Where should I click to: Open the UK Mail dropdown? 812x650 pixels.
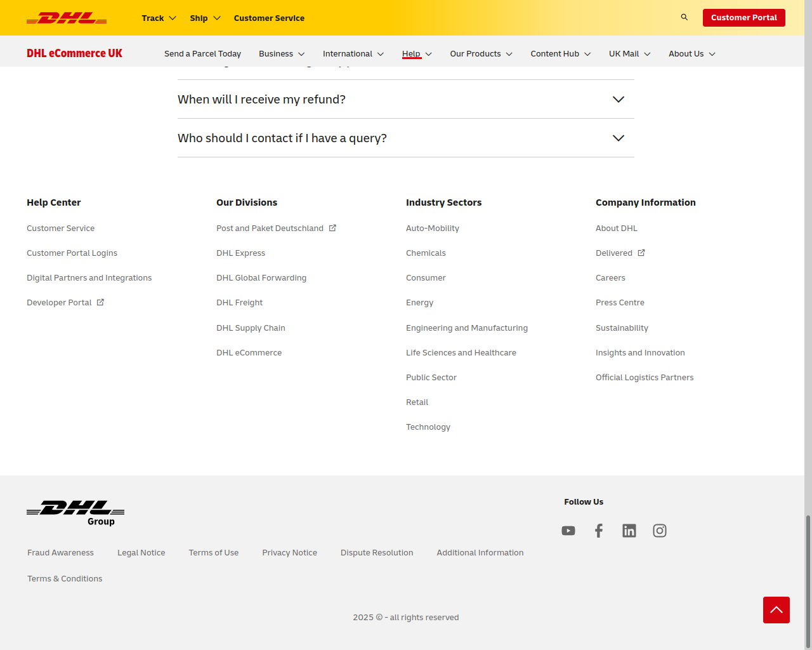(630, 54)
